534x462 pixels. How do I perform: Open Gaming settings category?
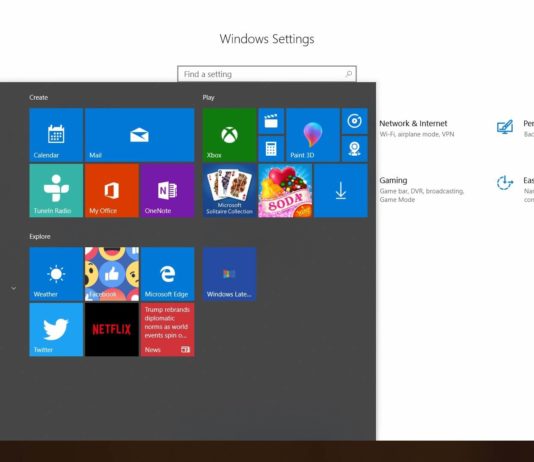(x=393, y=180)
